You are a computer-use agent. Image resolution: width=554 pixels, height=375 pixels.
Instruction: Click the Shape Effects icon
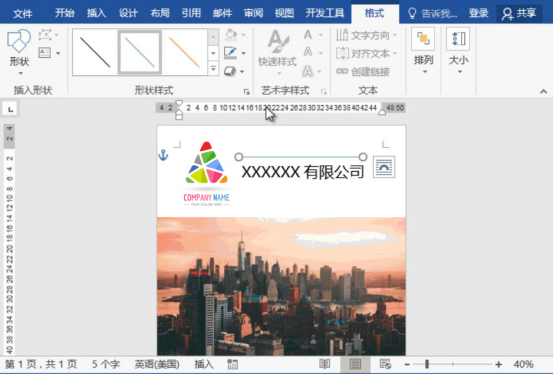click(x=230, y=71)
